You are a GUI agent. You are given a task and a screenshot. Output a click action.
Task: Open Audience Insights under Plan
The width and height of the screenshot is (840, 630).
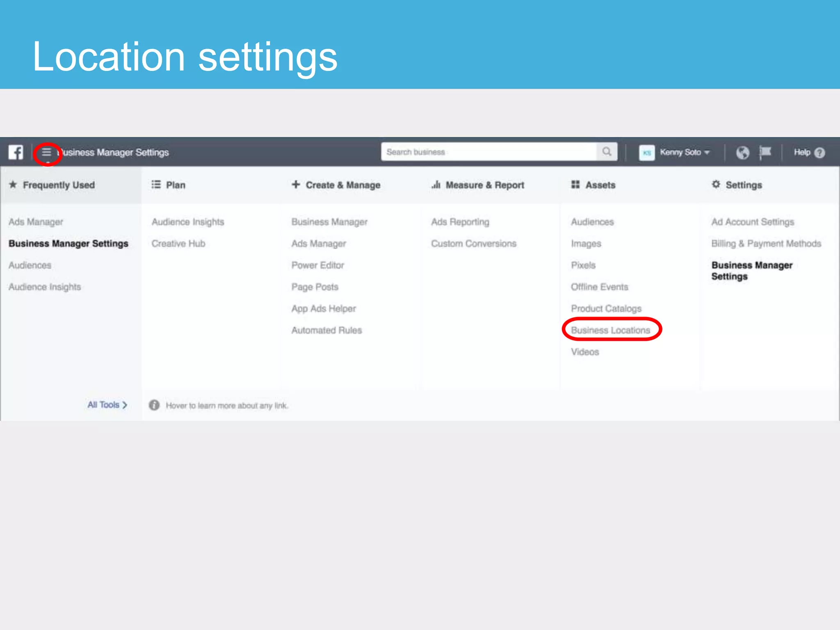[x=188, y=222]
